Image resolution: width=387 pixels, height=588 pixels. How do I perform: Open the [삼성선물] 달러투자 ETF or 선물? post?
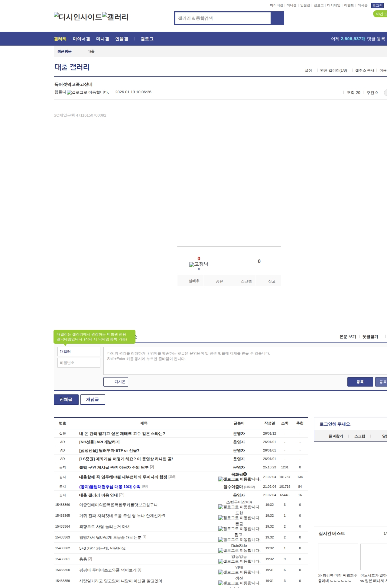[x=109, y=451]
